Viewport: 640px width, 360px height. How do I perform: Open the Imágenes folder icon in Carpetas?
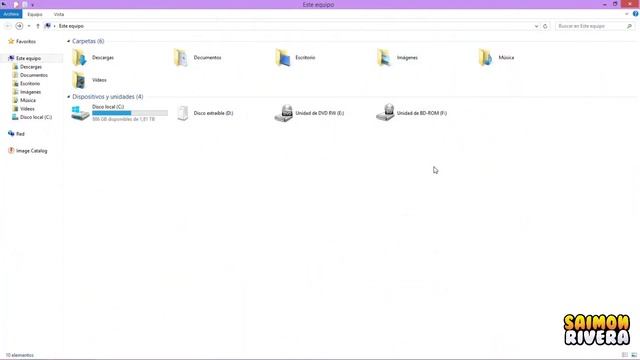384,58
